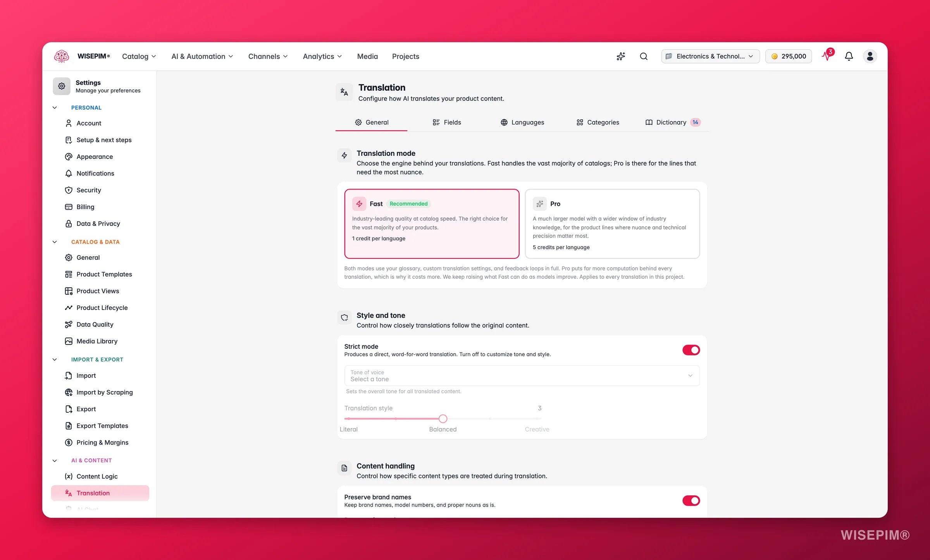Open Media in top navigation
This screenshot has height=560, width=930.
[367, 56]
